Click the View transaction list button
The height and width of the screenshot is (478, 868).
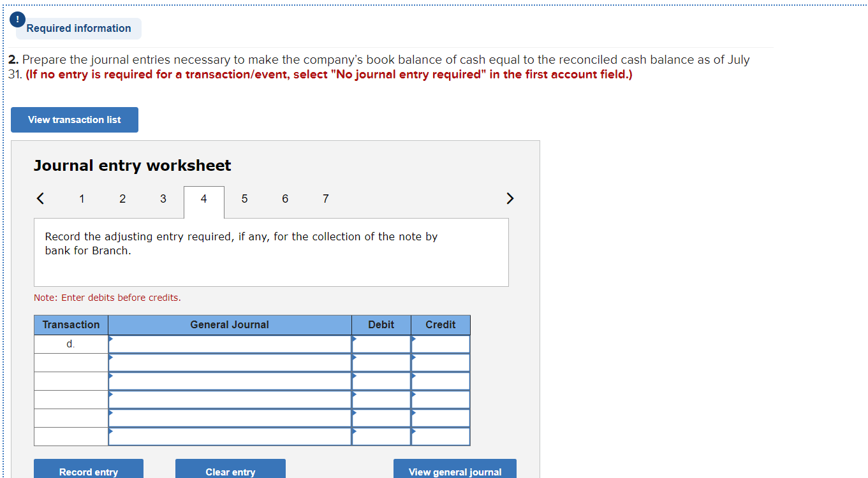tap(74, 120)
